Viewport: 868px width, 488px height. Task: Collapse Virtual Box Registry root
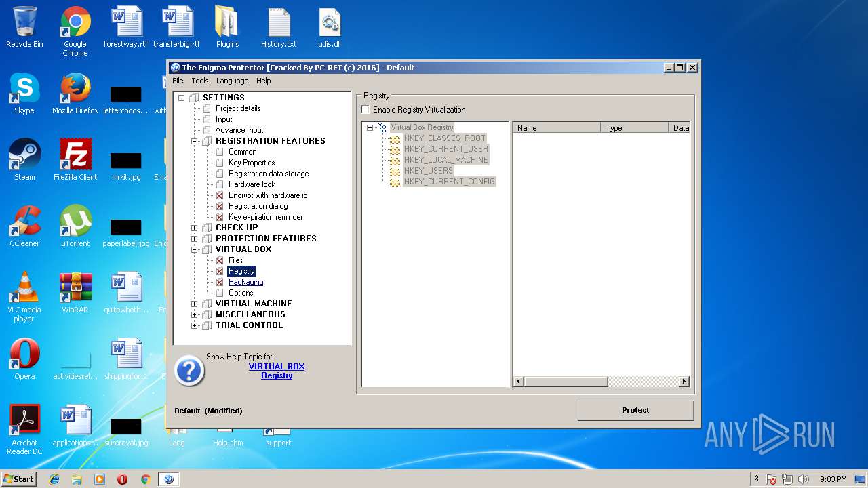click(x=370, y=127)
